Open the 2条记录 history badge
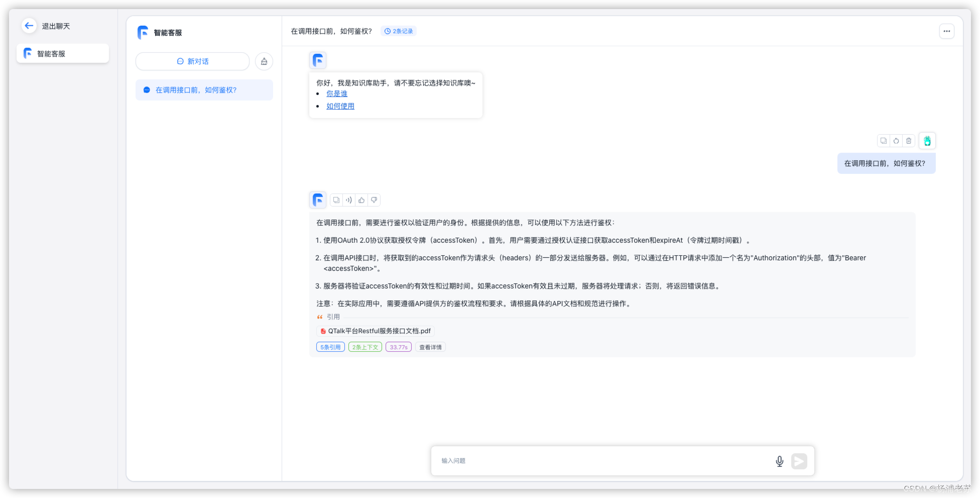The height and width of the screenshot is (498, 980). pos(399,31)
